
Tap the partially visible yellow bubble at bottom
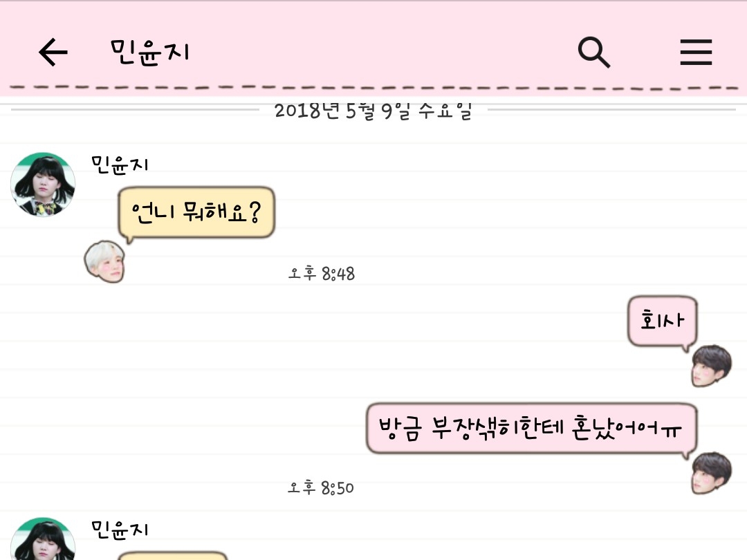pyautogui.click(x=172, y=556)
